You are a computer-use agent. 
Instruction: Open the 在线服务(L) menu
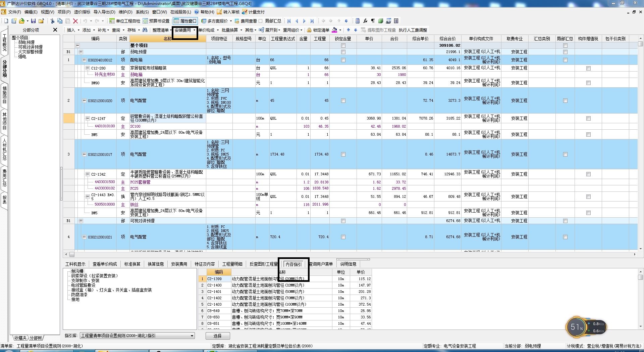180,12
